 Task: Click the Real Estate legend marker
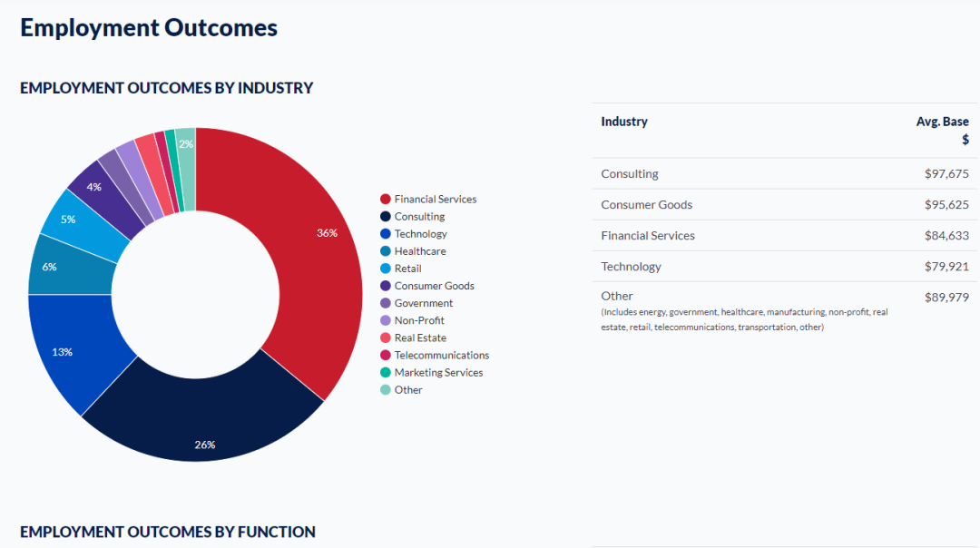[x=385, y=338]
